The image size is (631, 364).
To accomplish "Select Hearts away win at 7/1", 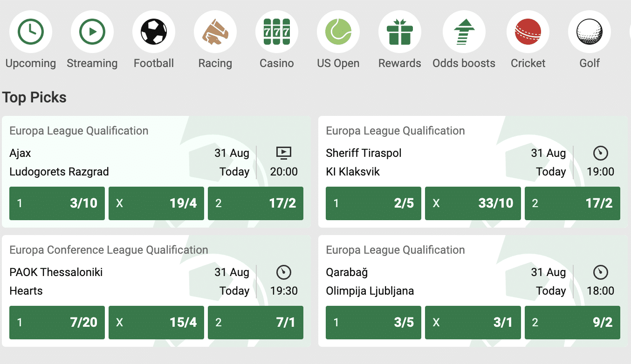I will coord(255,323).
